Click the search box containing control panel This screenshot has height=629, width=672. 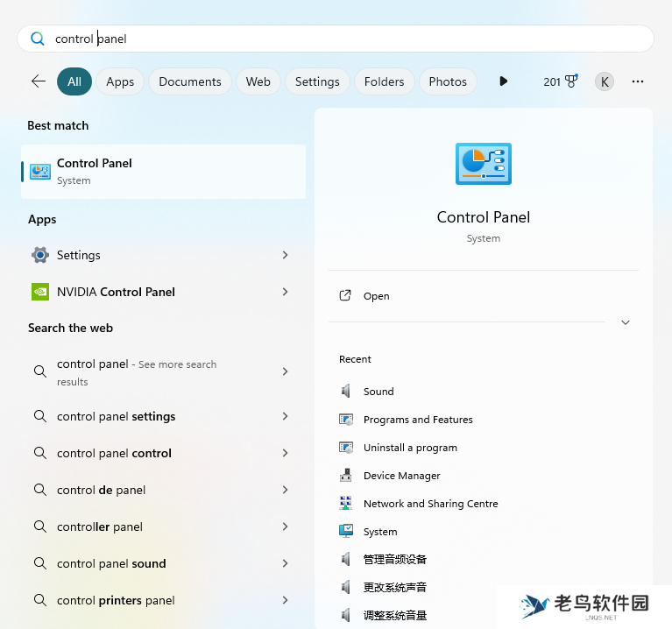[336, 39]
